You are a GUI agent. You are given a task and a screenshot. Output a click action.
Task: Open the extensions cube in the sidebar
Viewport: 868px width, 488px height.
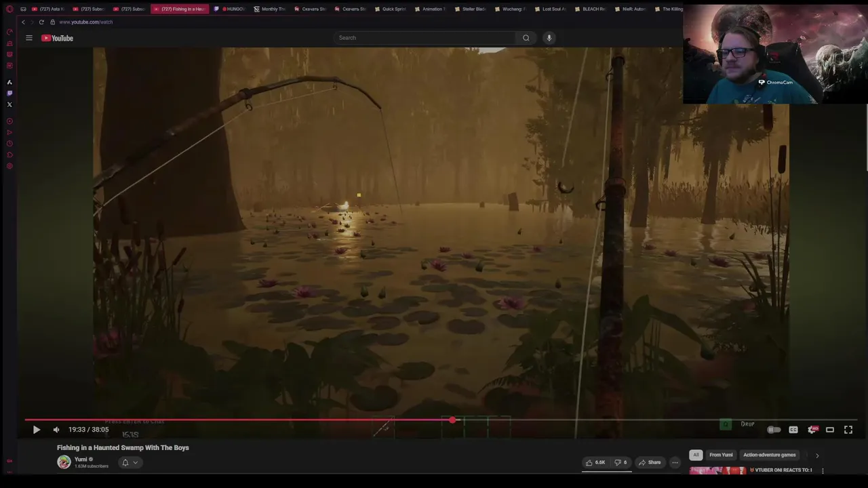click(x=9, y=155)
